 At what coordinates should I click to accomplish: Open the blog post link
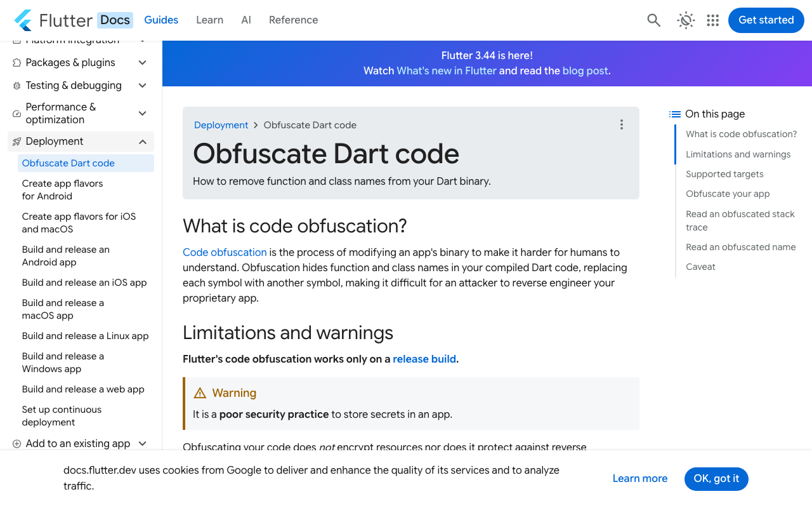click(586, 70)
